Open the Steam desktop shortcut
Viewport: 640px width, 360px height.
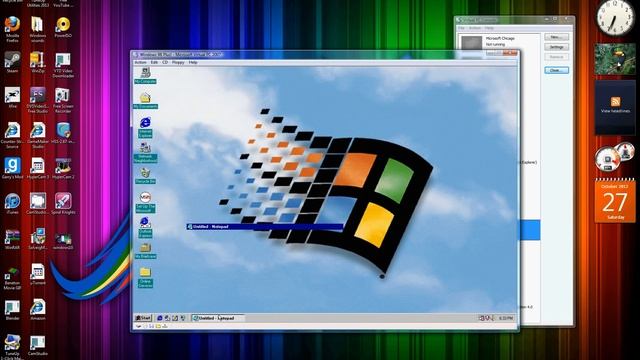click(x=12, y=62)
